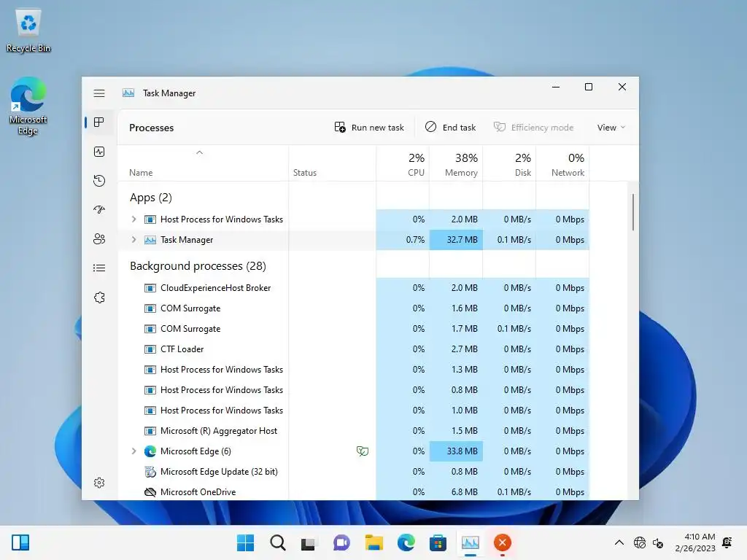Sort processes by the Memory column
747x560 pixels.
pos(456,164)
